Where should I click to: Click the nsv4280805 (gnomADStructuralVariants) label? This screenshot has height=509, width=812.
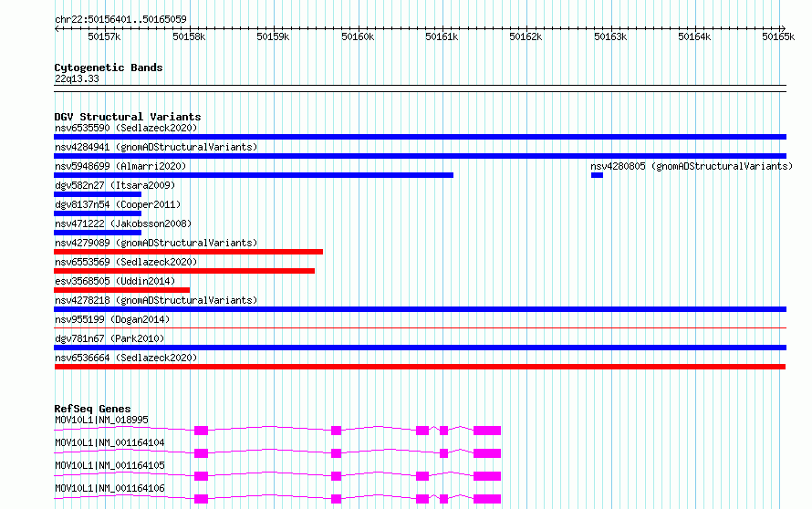coord(692,166)
